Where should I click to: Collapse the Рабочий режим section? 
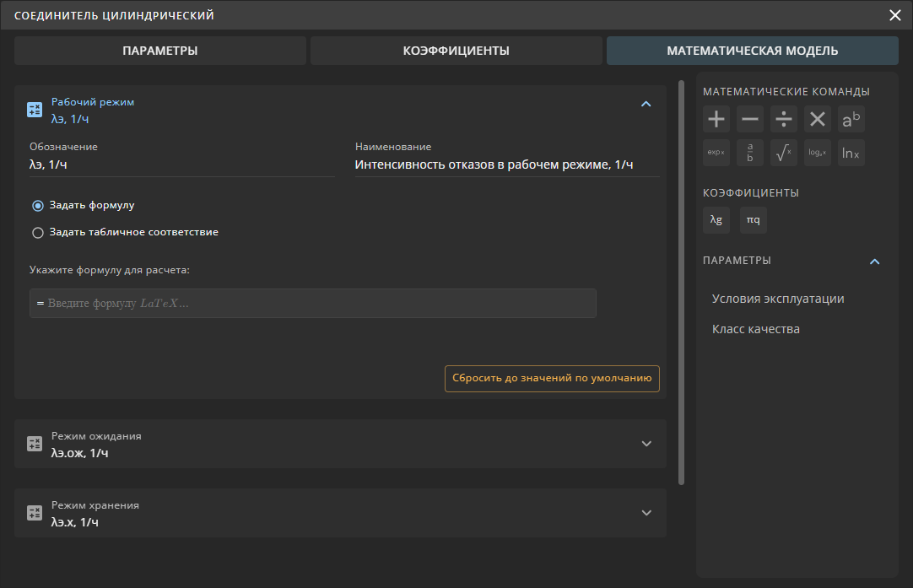(x=646, y=105)
